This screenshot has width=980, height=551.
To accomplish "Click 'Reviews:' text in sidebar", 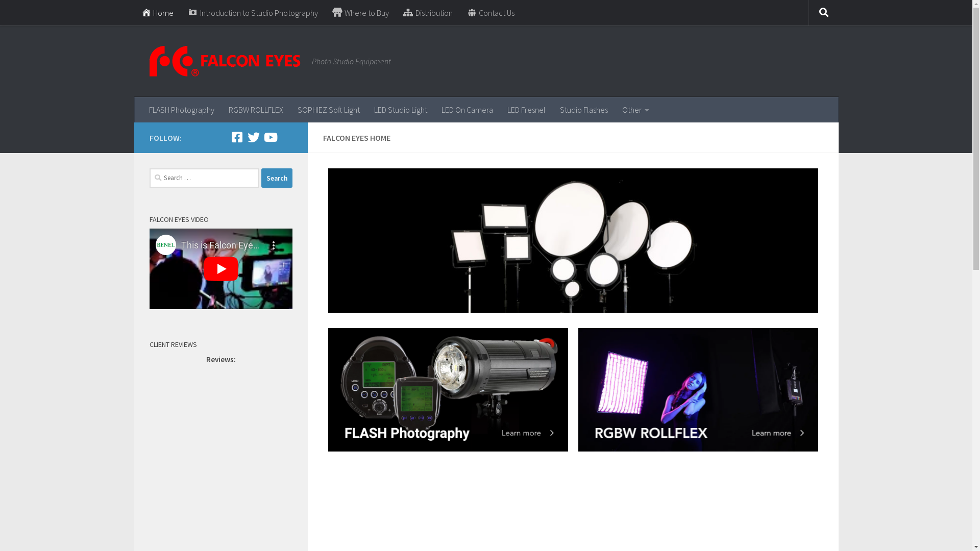I will pyautogui.click(x=220, y=360).
